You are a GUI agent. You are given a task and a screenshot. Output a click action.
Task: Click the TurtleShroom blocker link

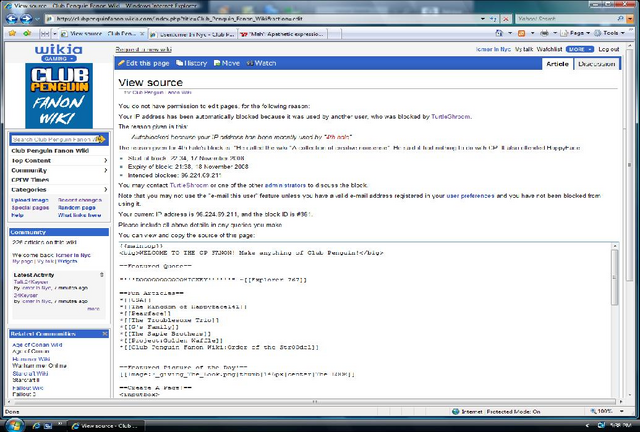pos(451,117)
